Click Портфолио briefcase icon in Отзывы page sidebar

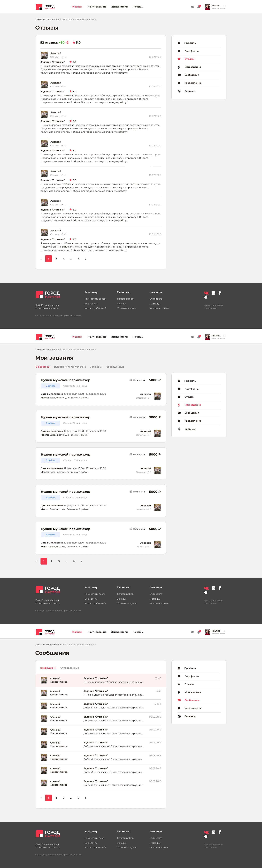coord(179,51)
